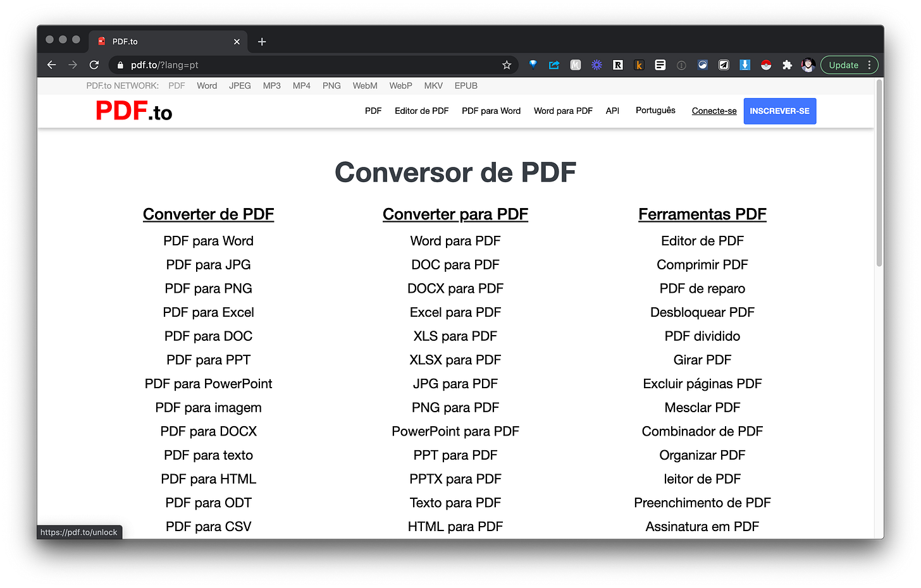The image size is (921, 588).
Task: Click the browser forward arrow
Action: [73, 65]
